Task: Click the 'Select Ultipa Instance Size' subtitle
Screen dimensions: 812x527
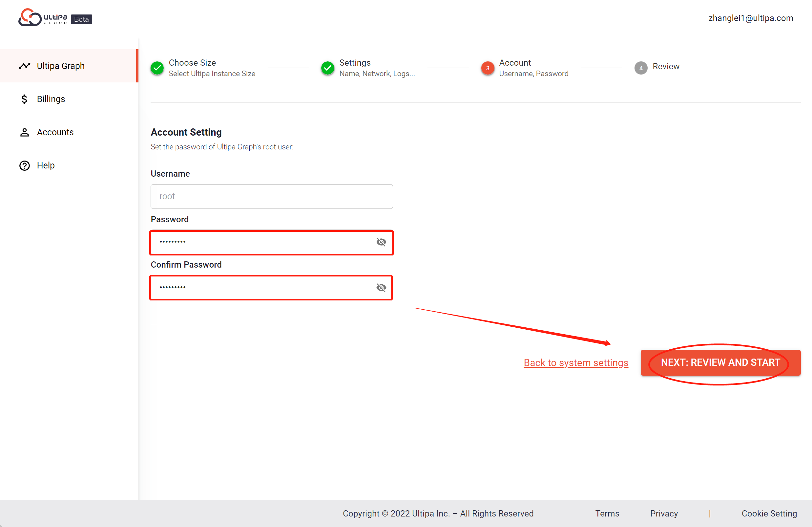Action: (x=212, y=74)
